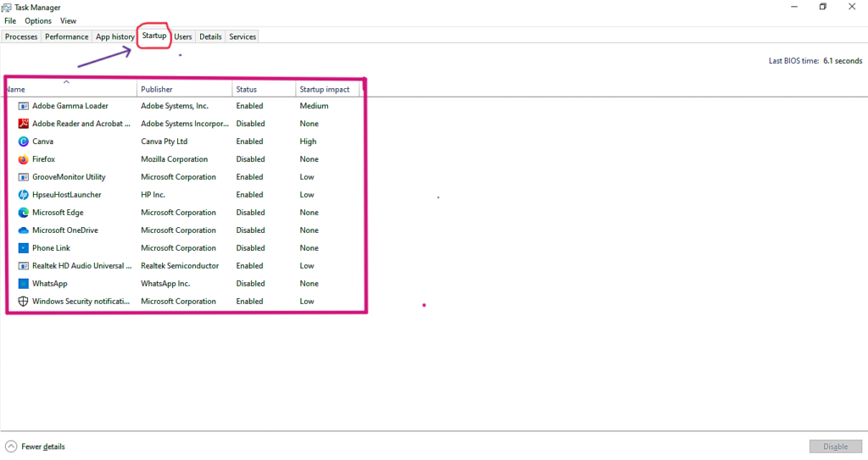Collapse view with Fewer details chevron
The image size is (868, 460).
(11, 446)
